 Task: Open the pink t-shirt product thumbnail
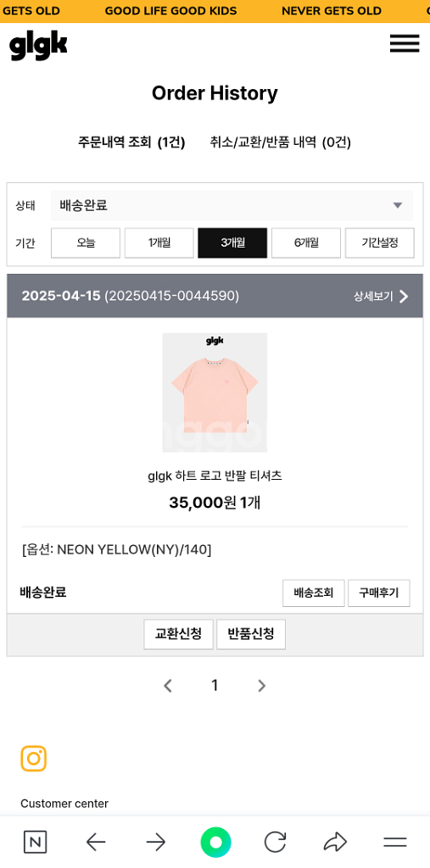tap(215, 392)
